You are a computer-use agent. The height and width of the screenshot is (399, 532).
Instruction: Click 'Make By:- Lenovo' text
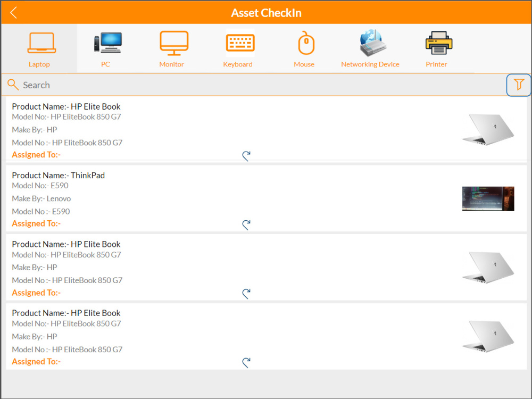pos(41,198)
